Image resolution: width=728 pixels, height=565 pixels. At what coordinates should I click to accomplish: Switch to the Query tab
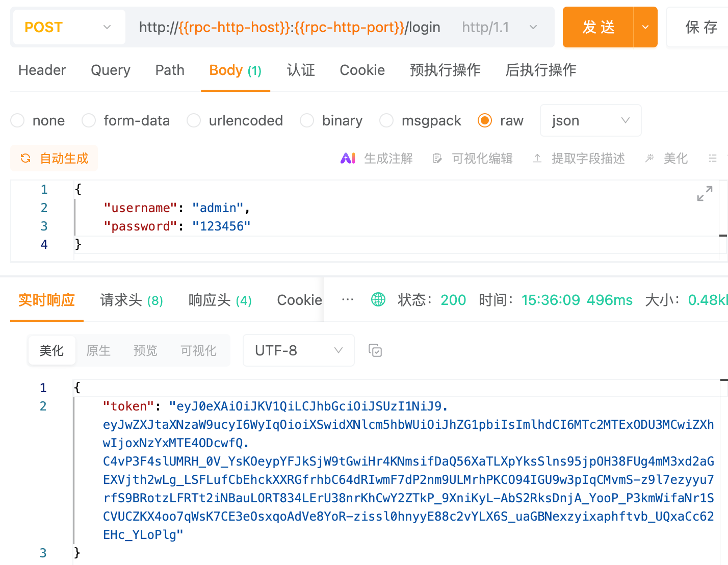(x=111, y=70)
